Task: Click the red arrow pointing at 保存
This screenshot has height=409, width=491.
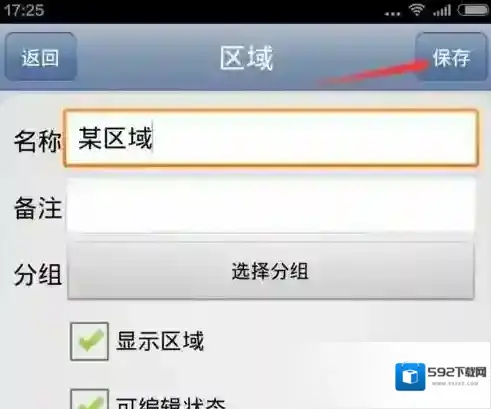Action: [373, 72]
